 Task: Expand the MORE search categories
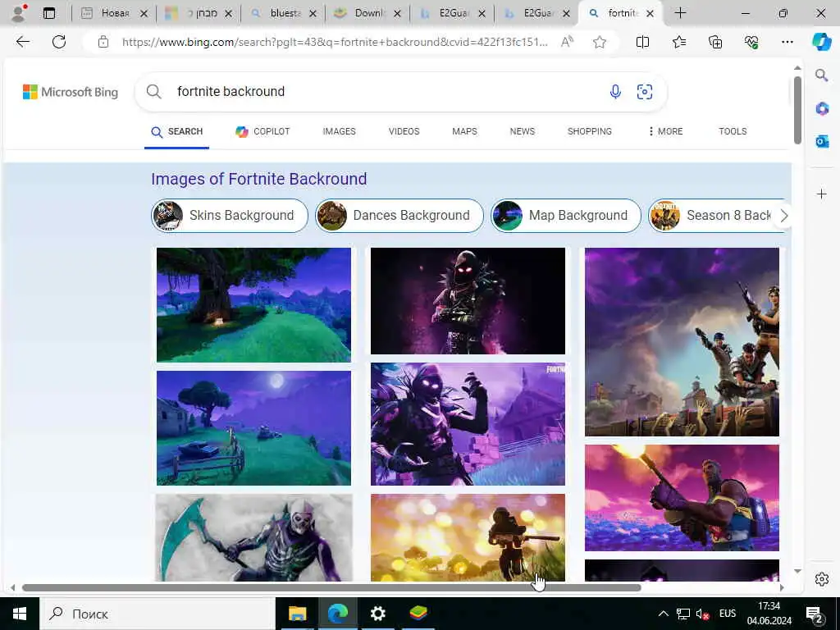click(x=666, y=131)
